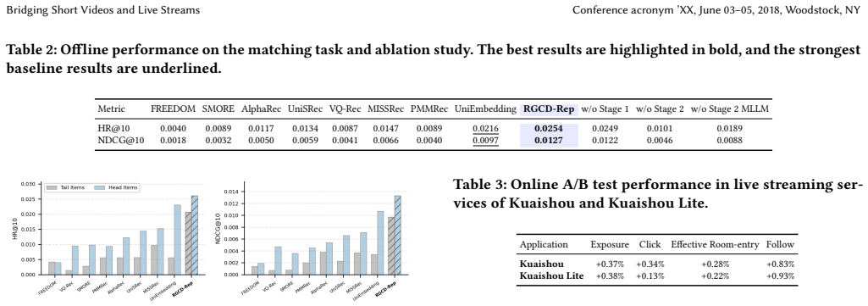Click the 'AlphaRec' column header in Table 2
The width and height of the screenshot is (868, 306).
click(262, 109)
